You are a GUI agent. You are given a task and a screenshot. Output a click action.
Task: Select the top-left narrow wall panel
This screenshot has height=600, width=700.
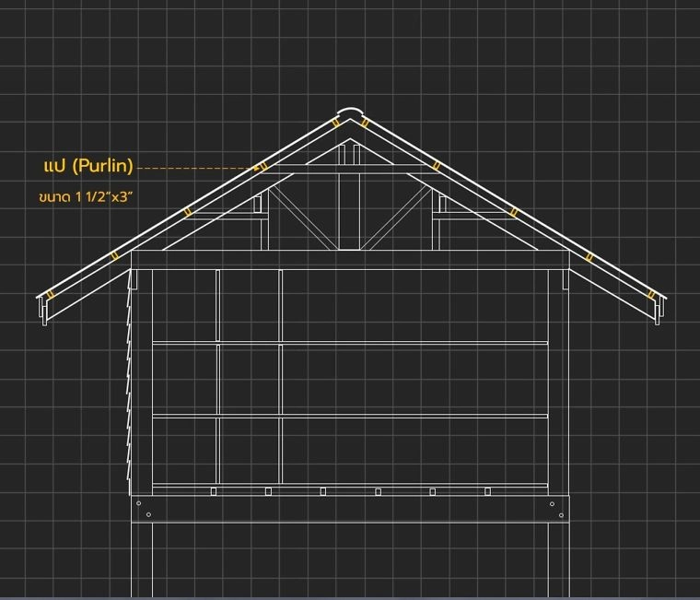(184, 306)
